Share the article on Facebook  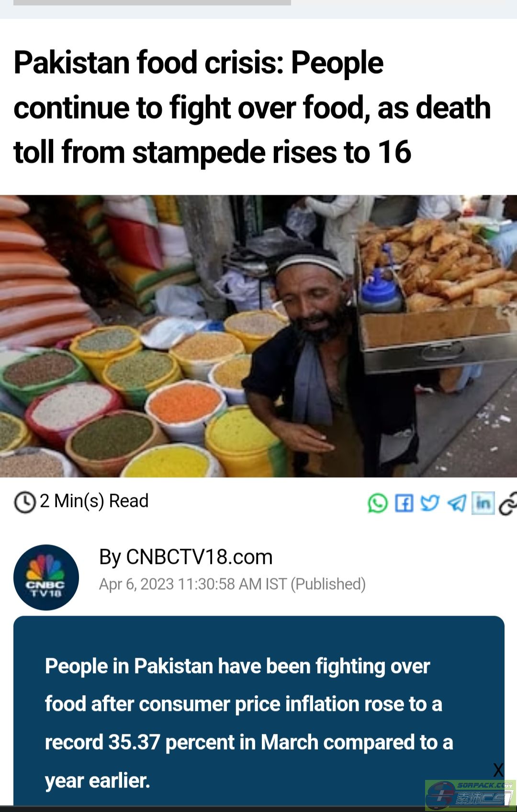[x=404, y=503]
